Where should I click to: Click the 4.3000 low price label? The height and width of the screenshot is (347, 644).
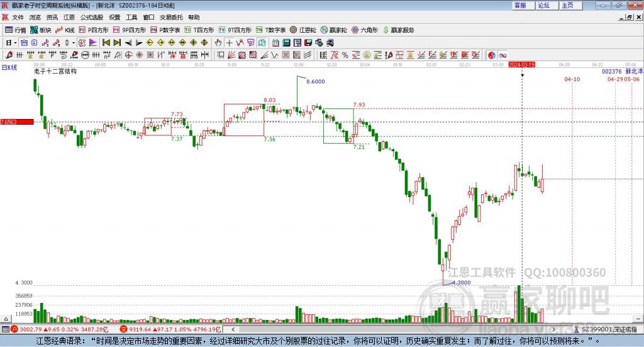click(461, 283)
